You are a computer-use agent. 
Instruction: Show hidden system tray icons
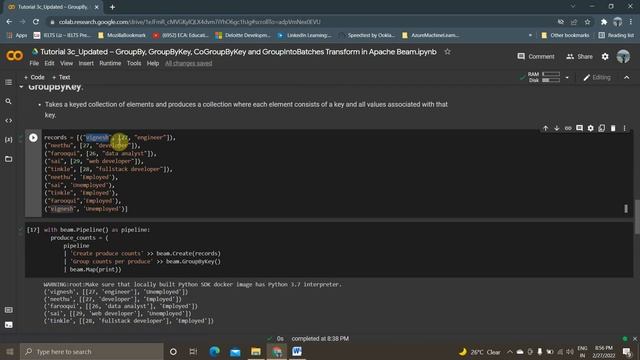pos(510,351)
